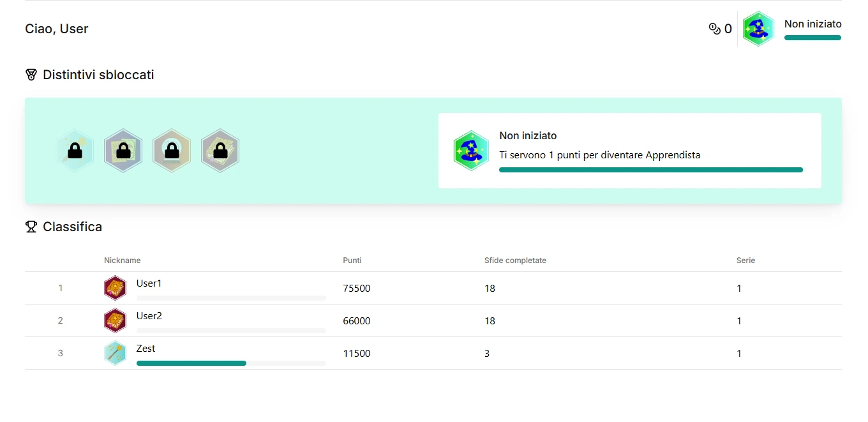This screenshot has height=422, width=868.
Task: Select the Serie column header
Action: tap(745, 260)
